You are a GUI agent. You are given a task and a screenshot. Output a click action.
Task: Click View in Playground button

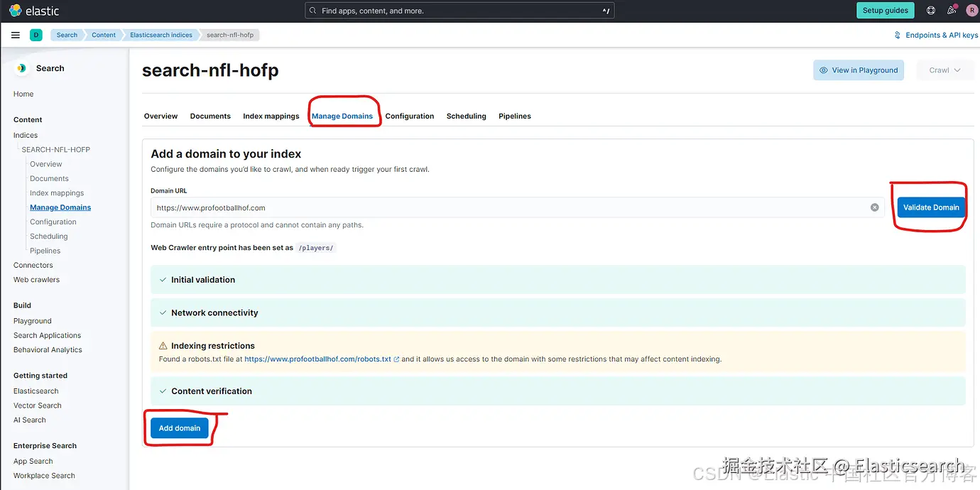(859, 70)
